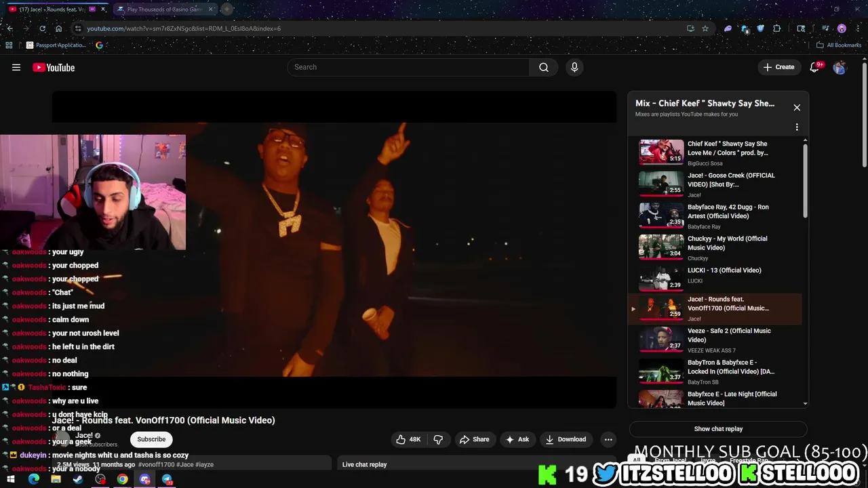
Task: Close the Mix playlist panel
Action: (797, 107)
